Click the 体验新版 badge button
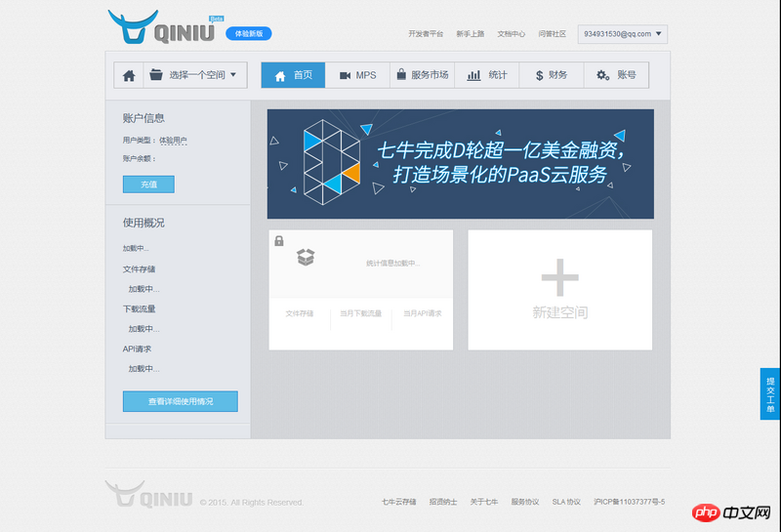Image resolution: width=781 pixels, height=532 pixels. click(249, 33)
